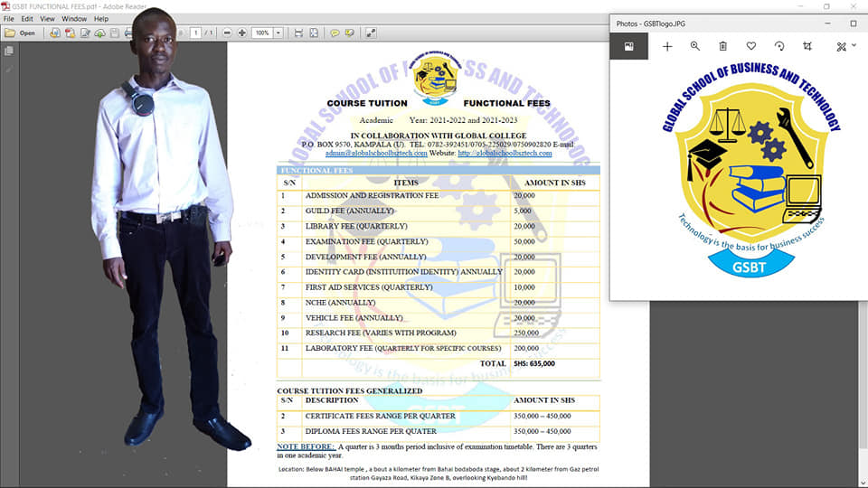Click the heart favorite icon in Photos

[751, 46]
